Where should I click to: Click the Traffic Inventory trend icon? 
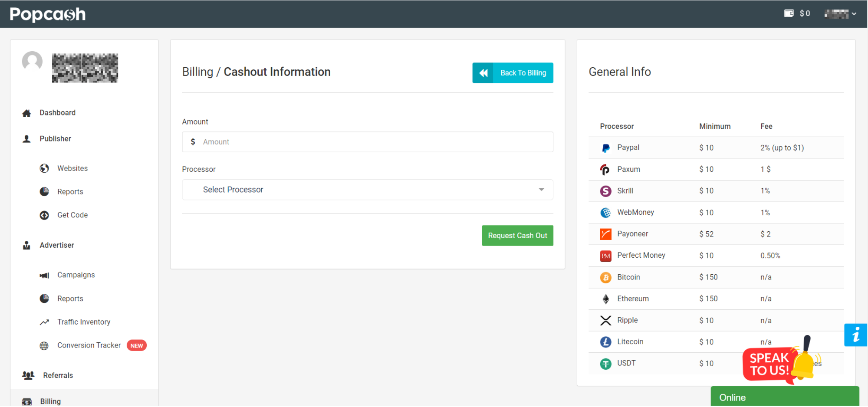44,322
